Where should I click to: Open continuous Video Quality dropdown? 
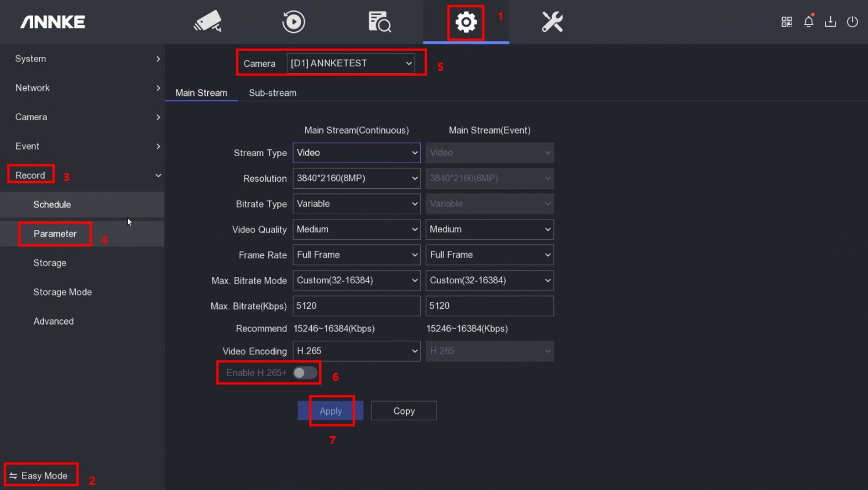point(356,229)
